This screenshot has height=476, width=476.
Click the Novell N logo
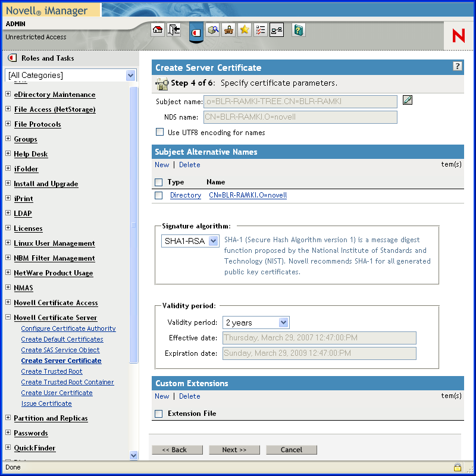coord(458,36)
